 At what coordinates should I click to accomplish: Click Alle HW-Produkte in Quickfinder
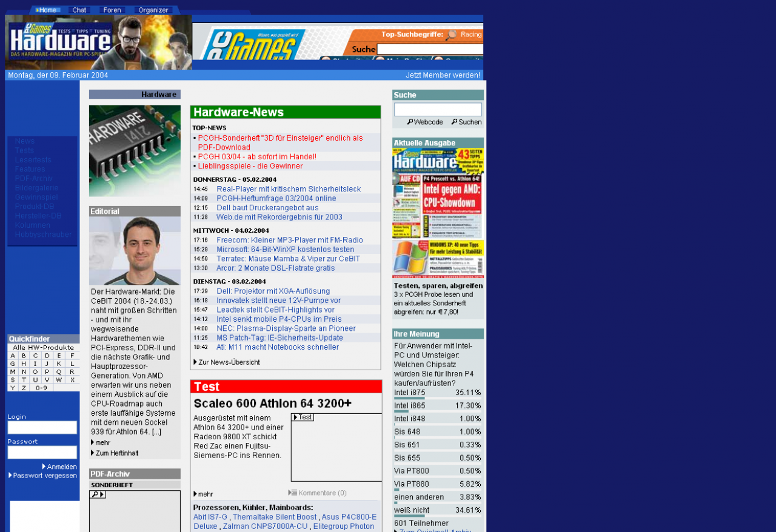43,347
